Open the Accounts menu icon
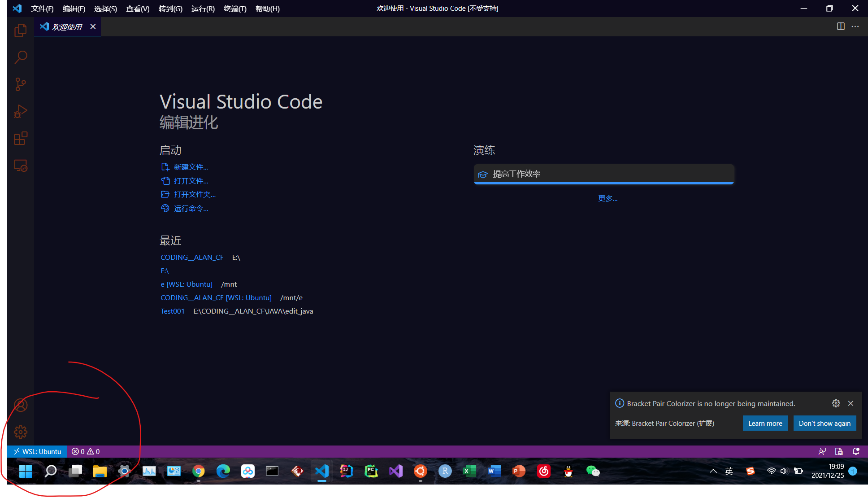 click(x=21, y=405)
